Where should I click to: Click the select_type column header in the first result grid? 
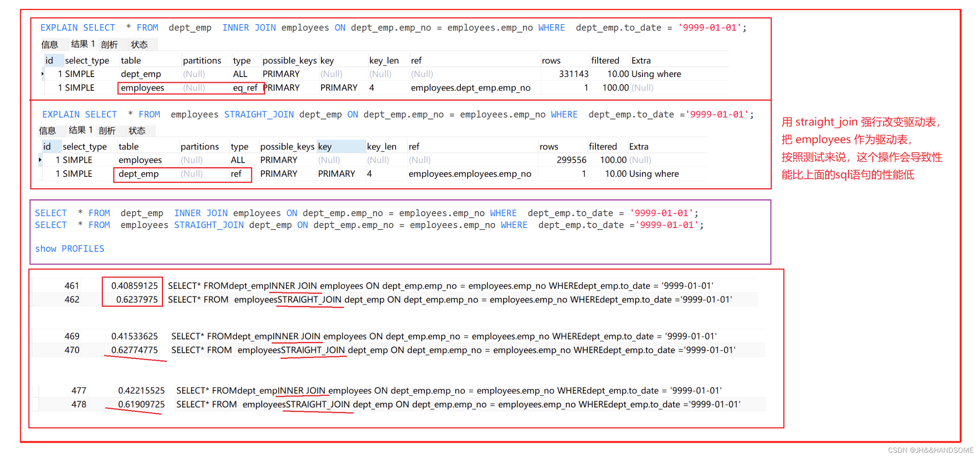pos(87,61)
